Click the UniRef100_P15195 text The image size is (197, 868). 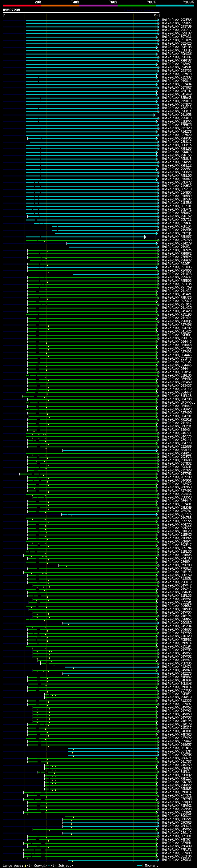tap(176, 315)
